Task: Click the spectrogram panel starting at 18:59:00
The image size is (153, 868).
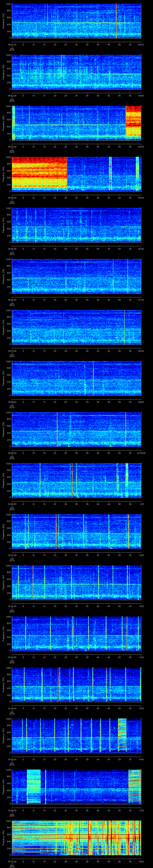Action: click(x=76, y=429)
